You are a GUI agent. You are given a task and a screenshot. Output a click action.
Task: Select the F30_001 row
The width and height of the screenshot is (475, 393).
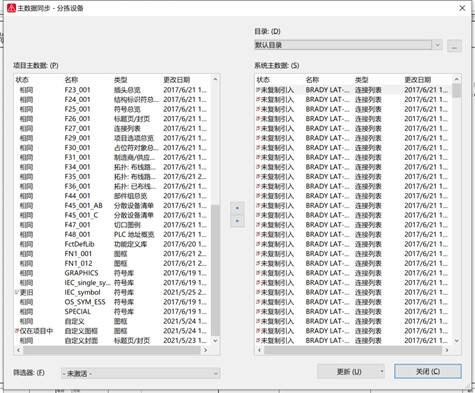click(x=113, y=148)
